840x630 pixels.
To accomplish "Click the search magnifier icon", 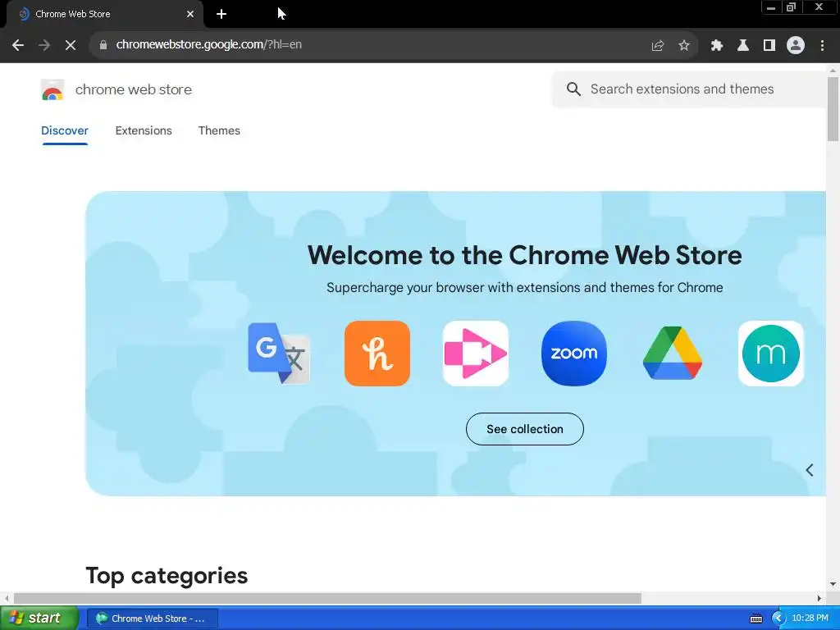I will [573, 89].
